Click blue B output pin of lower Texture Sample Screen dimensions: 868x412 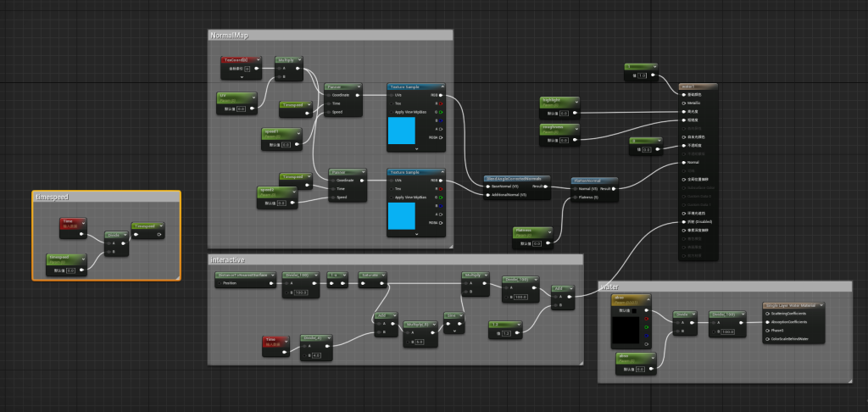pos(441,205)
